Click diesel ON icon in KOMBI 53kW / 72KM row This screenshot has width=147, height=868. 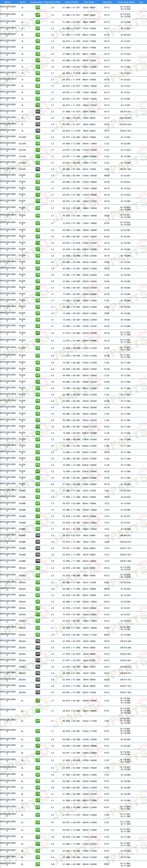(x=38, y=542)
